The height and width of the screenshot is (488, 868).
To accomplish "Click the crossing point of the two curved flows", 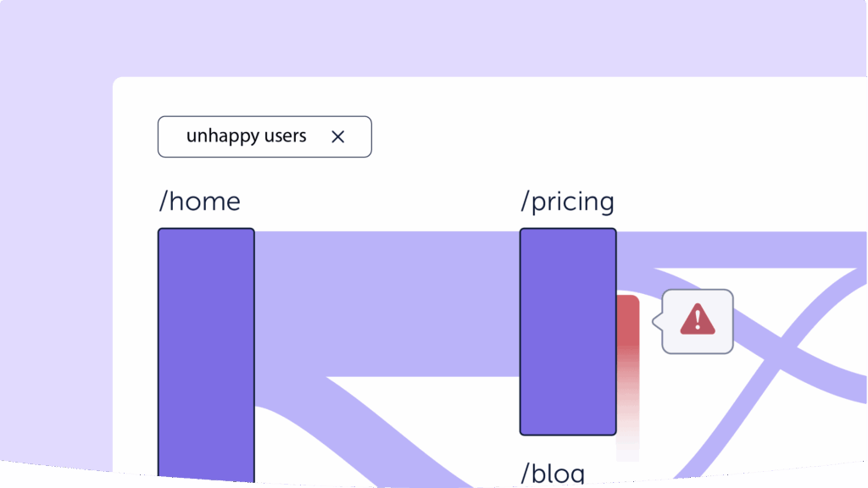I will point(781,352).
